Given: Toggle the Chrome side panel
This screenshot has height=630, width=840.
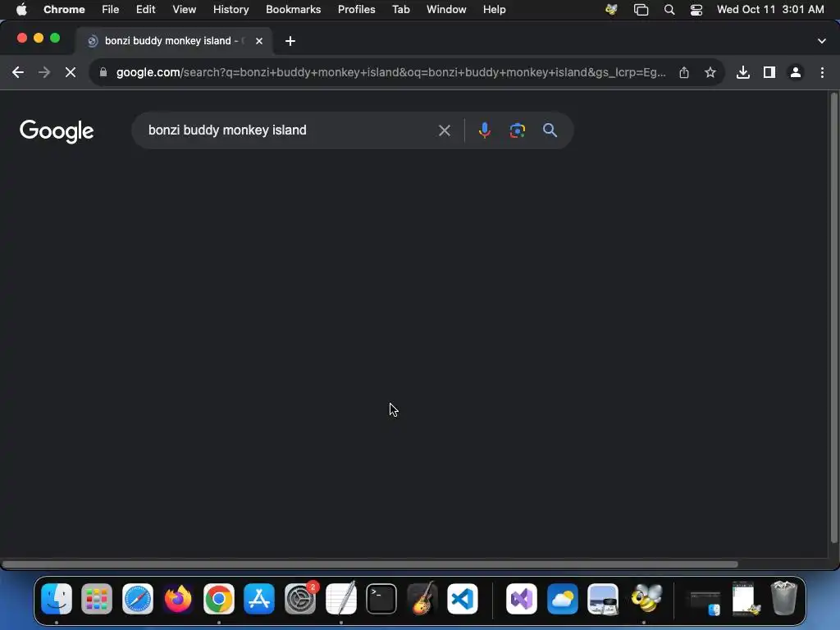Looking at the screenshot, I should (x=769, y=72).
